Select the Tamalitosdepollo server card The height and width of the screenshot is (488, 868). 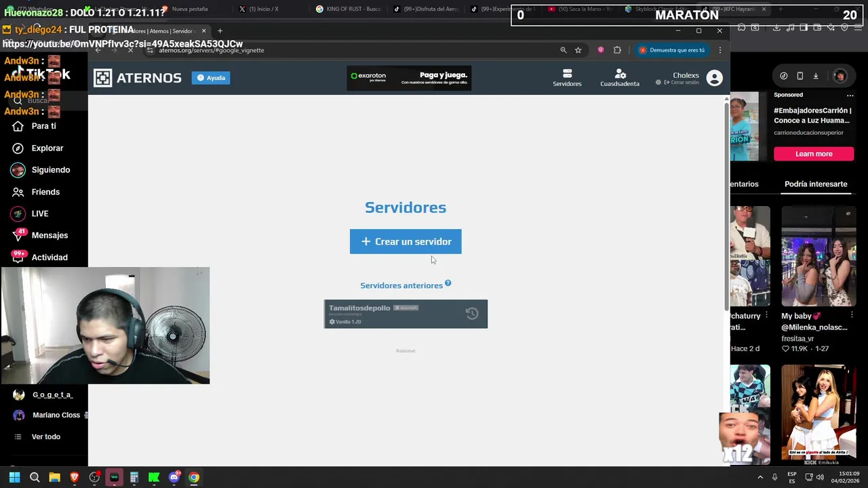click(x=406, y=314)
